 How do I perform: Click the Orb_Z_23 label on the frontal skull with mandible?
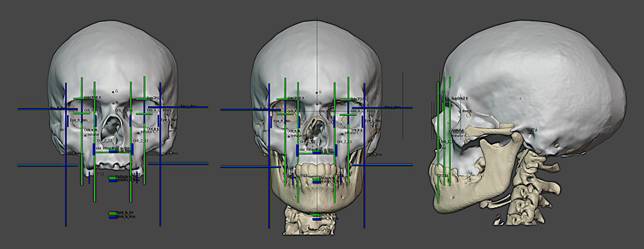[344, 141]
